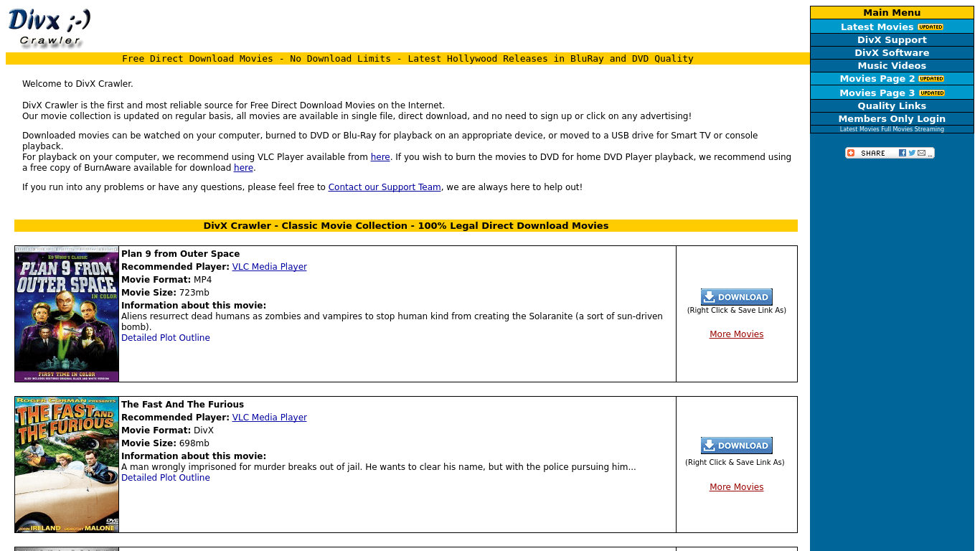Download Plan 9 from Outer Space

(x=737, y=297)
